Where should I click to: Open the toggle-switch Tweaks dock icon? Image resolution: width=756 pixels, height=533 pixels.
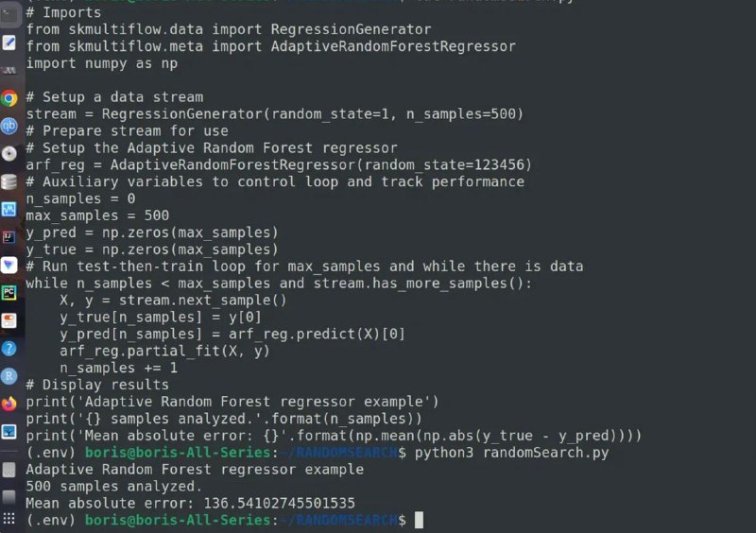tap(9, 320)
